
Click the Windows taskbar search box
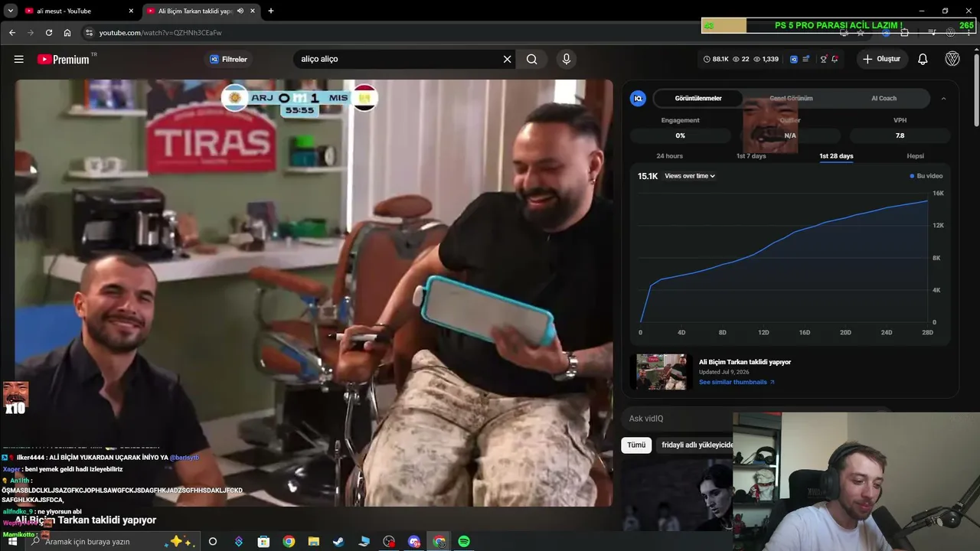(111, 542)
